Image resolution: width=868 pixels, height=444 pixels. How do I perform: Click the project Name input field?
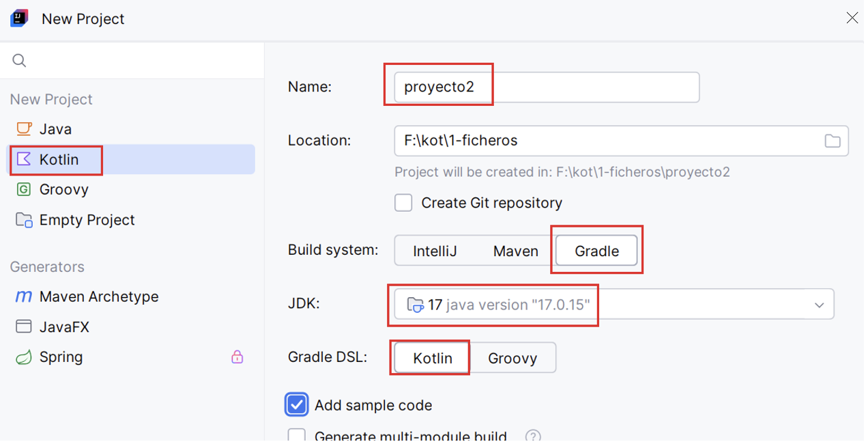547,87
